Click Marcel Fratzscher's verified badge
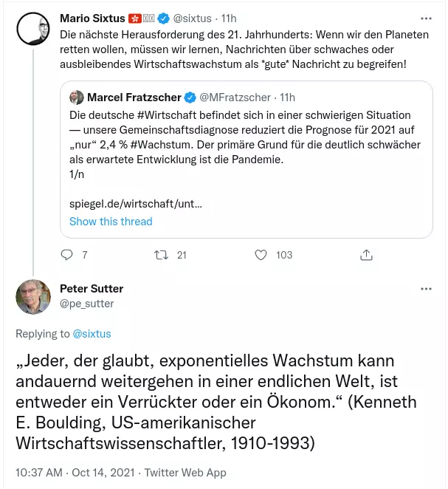 pos(190,98)
